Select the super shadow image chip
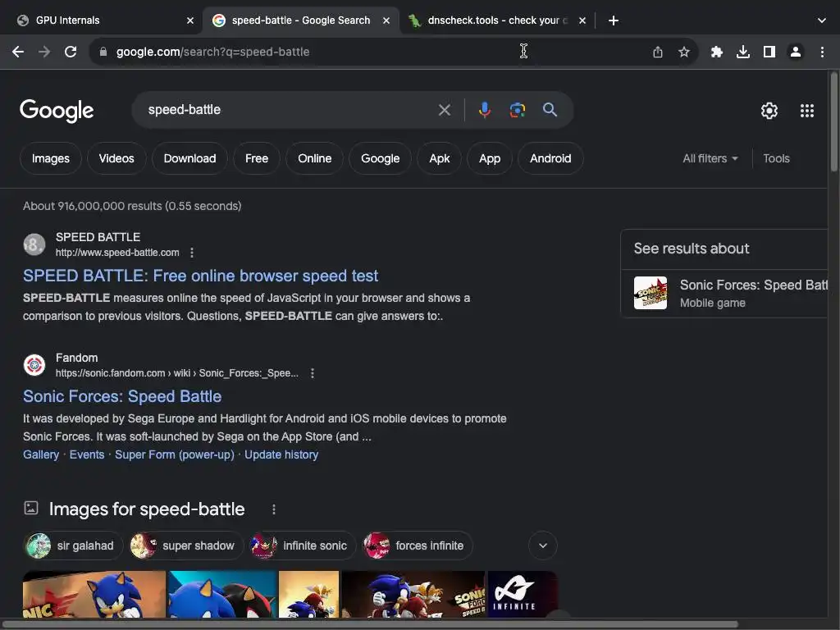The image size is (840, 630). 186,546
